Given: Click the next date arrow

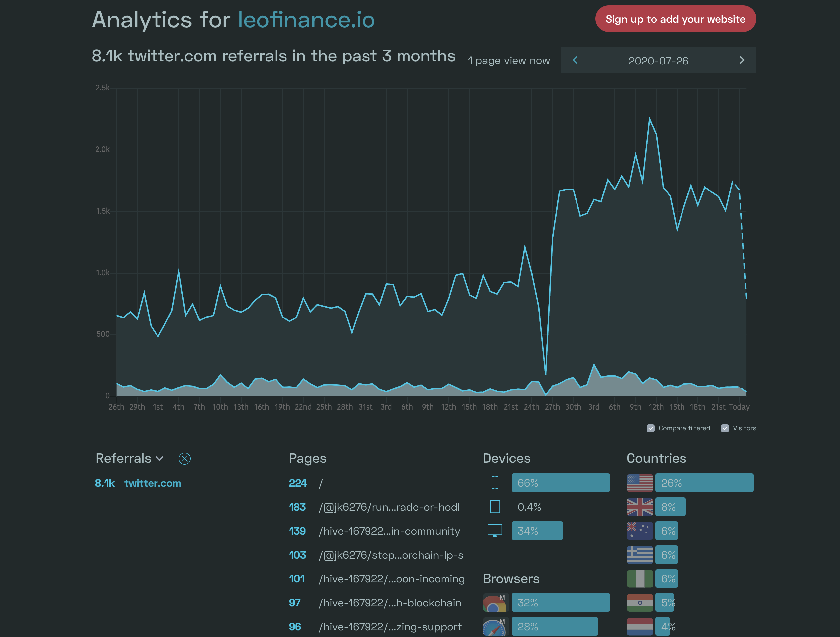Looking at the screenshot, I should pos(742,60).
